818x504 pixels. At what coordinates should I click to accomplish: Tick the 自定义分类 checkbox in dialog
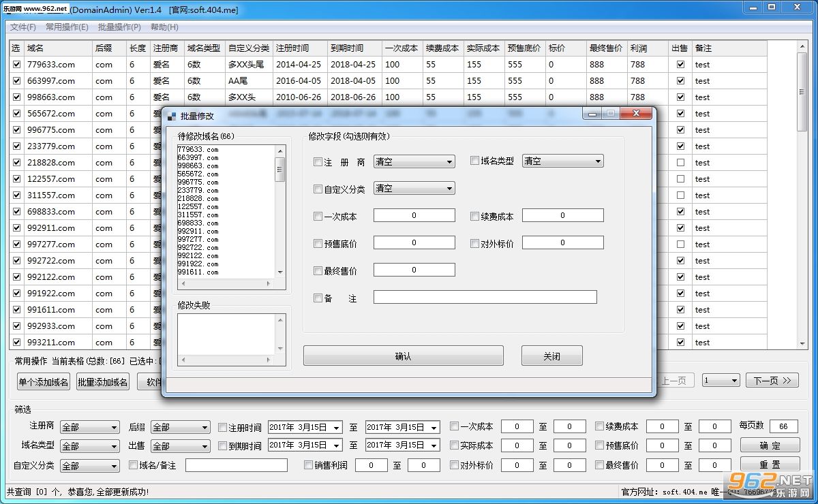pyautogui.click(x=318, y=189)
